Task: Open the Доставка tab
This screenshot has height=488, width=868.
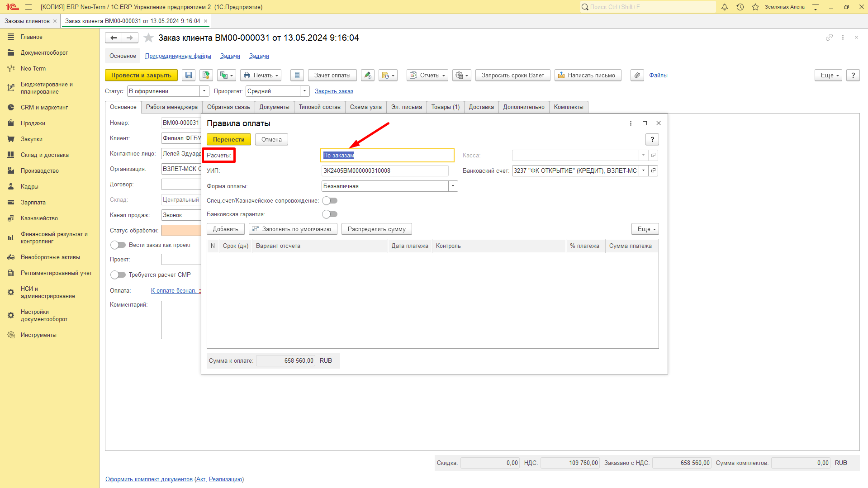Action: pyautogui.click(x=481, y=107)
